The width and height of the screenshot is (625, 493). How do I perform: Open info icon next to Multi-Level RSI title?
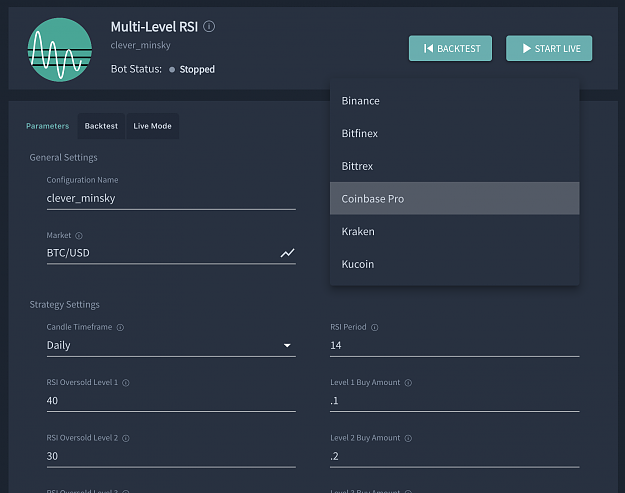pos(209,26)
